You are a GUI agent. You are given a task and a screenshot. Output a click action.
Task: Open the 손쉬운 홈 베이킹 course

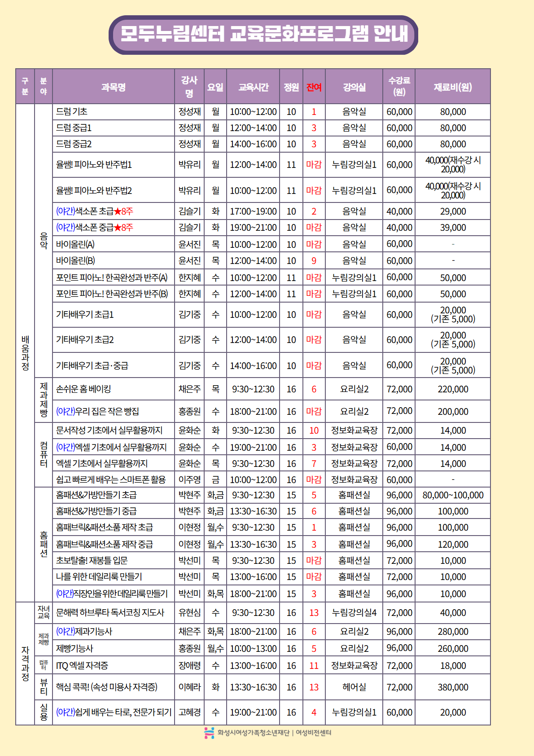[x=83, y=389]
